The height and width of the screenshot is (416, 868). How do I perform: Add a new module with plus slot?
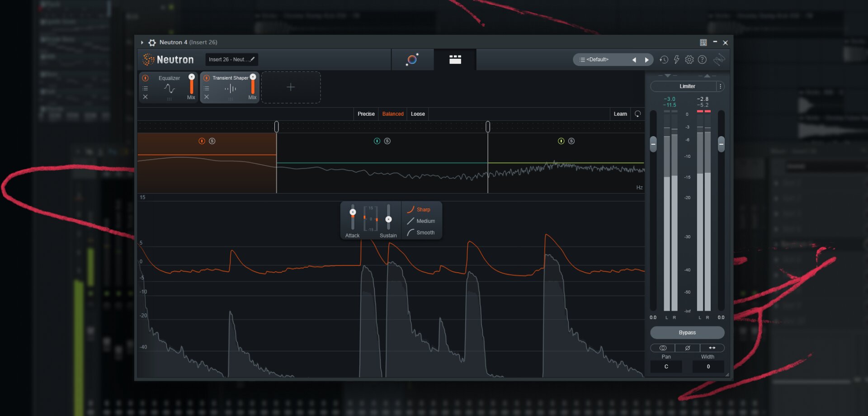pos(291,87)
